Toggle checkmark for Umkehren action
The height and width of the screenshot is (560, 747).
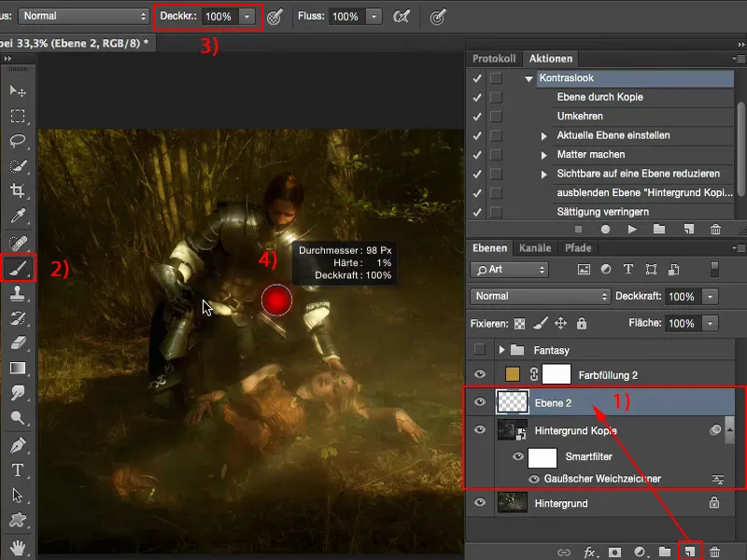coord(477,116)
